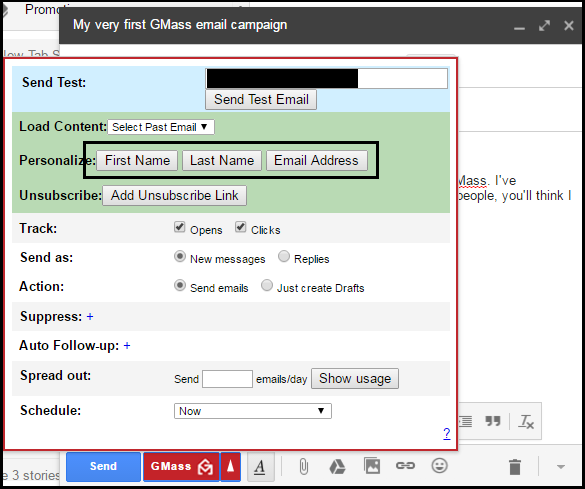Image resolution: width=585 pixels, height=489 pixels.
Task: Click compose title bar subject text
Action: coord(180,25)
